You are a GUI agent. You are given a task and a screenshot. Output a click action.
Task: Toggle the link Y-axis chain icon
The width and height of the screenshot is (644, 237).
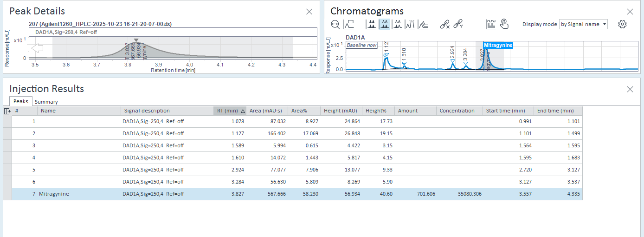458,25
